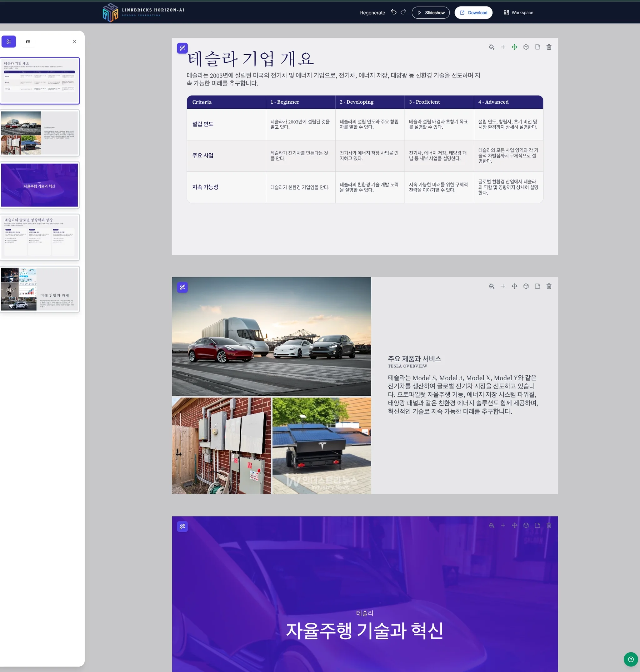Click the move icon on the 주요 제품과 서비스 slide
Viewport: 640px width, 672px height.
click(514, 286)
